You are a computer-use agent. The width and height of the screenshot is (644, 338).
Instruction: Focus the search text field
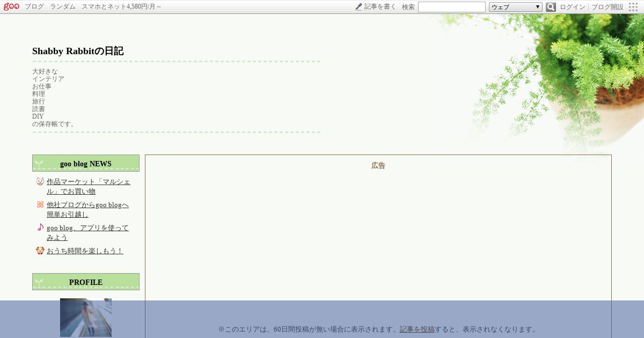point(452,7)
